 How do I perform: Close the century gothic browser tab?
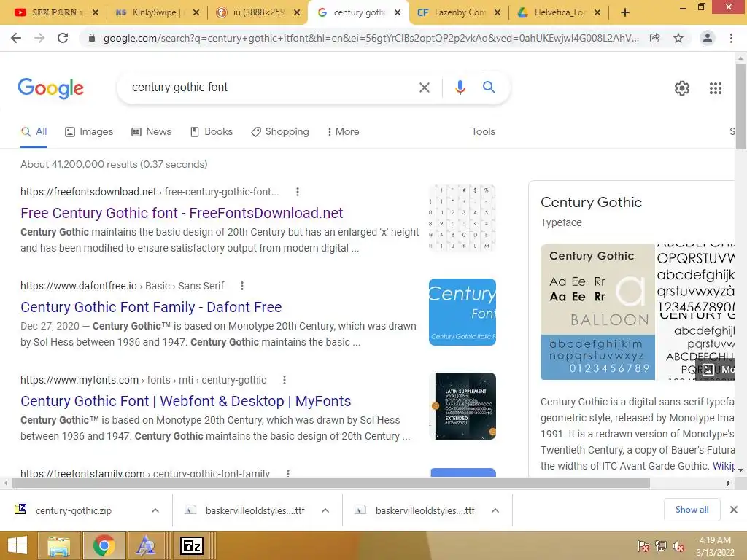(398, 12)
